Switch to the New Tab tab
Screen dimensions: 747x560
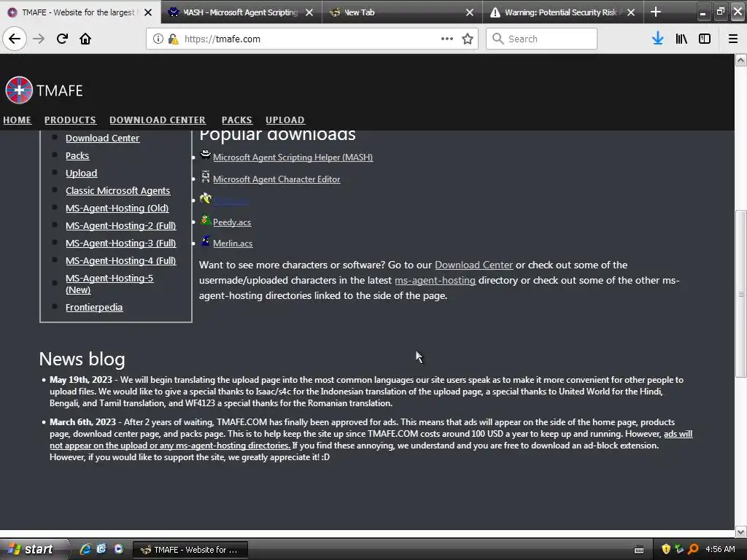(x=402, y=12)
